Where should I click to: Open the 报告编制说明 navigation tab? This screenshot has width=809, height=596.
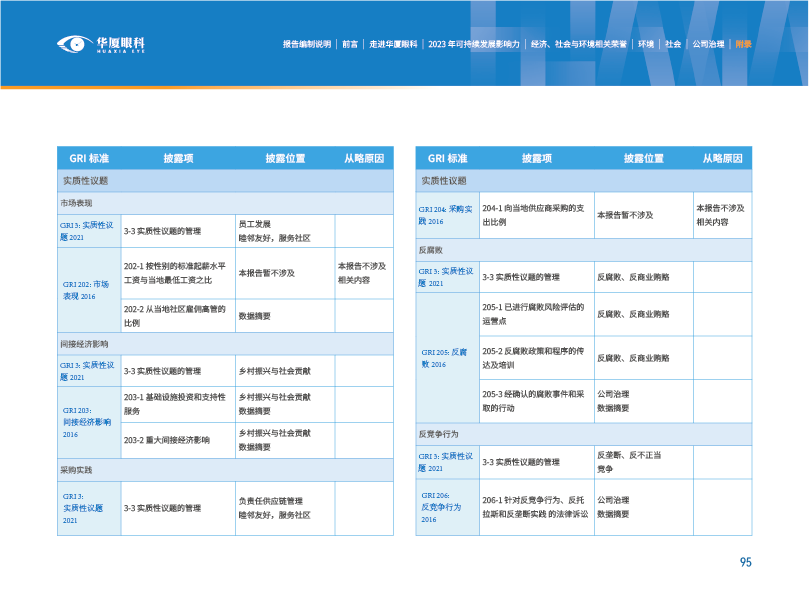pyautogui.click(x=306, y=44)
